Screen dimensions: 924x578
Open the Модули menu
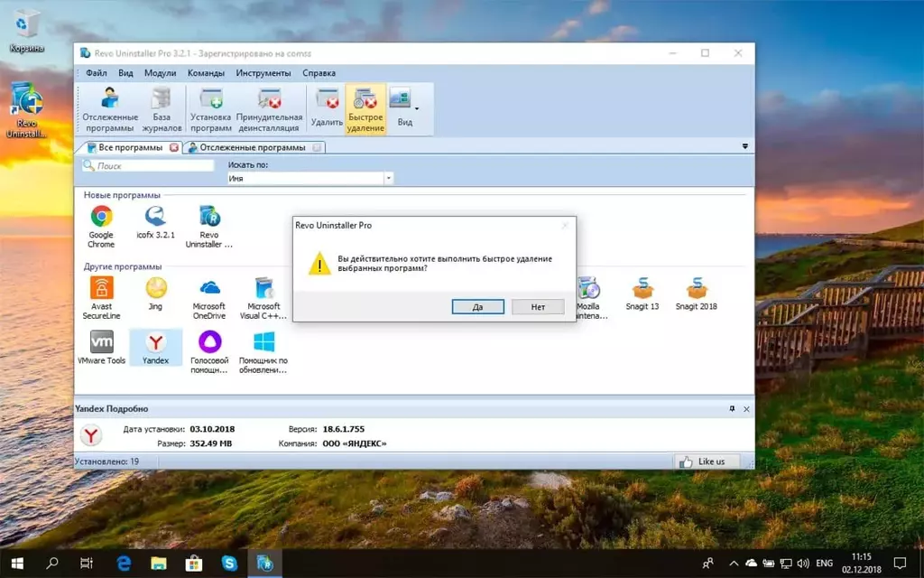pos(161,73)
